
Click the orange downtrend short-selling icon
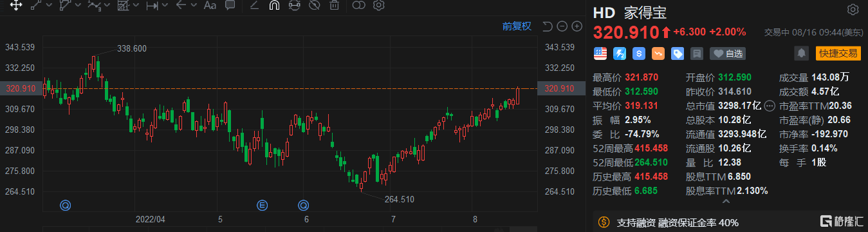point(658,53)
